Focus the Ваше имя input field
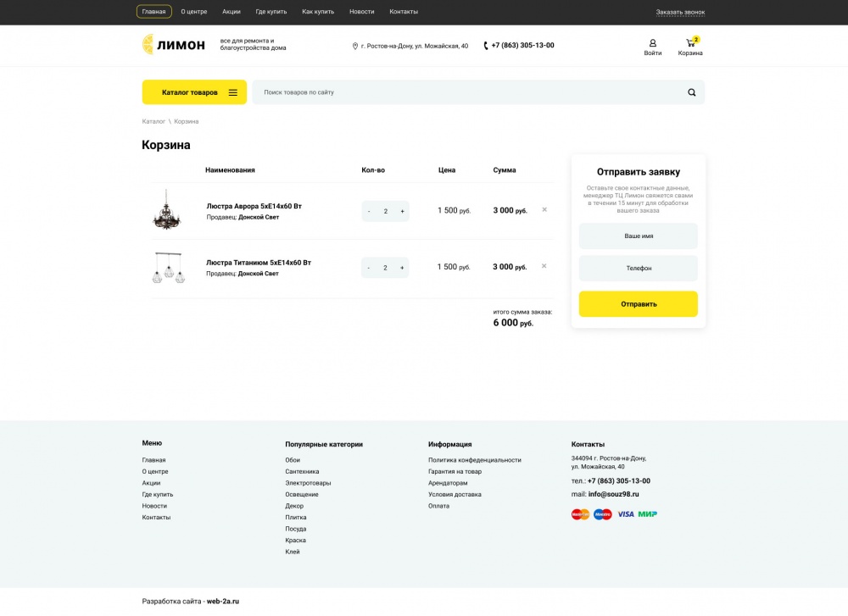Image resolution: width=848 pixels, height=616 pixels. (x=638, y=236)
